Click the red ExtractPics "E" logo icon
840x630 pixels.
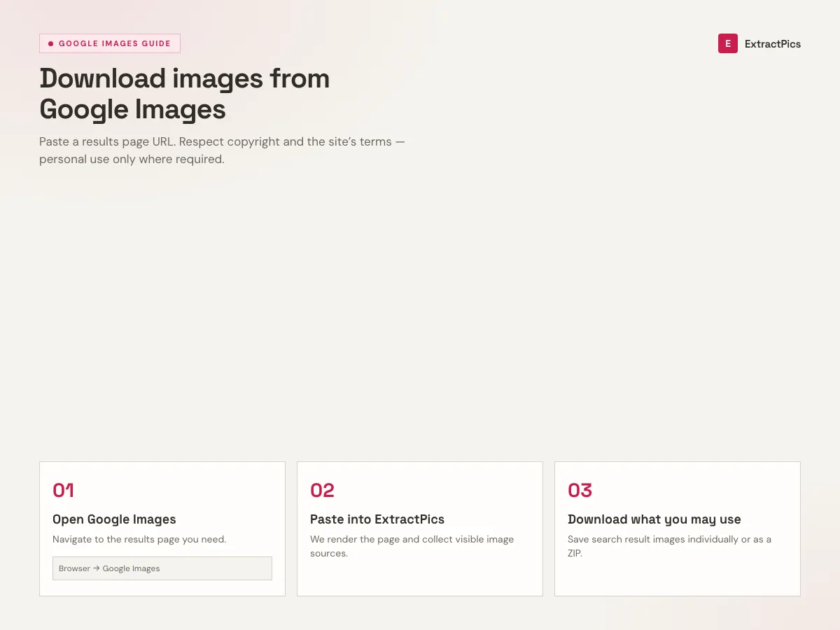[x=728, y=43]
